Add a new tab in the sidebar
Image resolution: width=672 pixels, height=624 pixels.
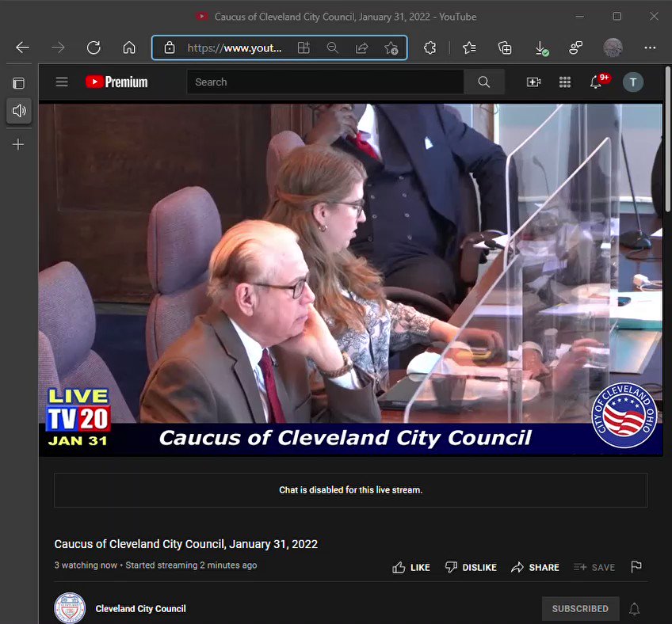click(x=18, y=144)
